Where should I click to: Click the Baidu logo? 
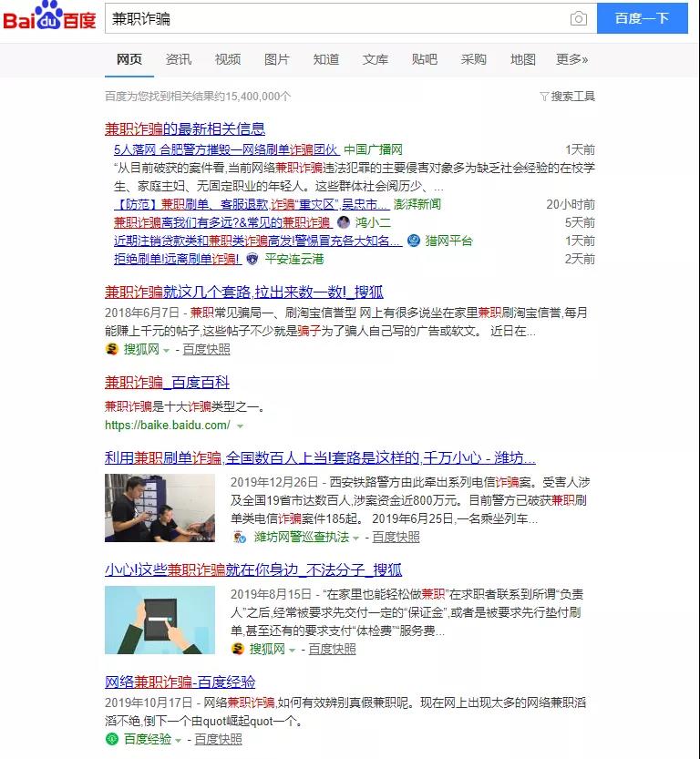tap(49, 16)
